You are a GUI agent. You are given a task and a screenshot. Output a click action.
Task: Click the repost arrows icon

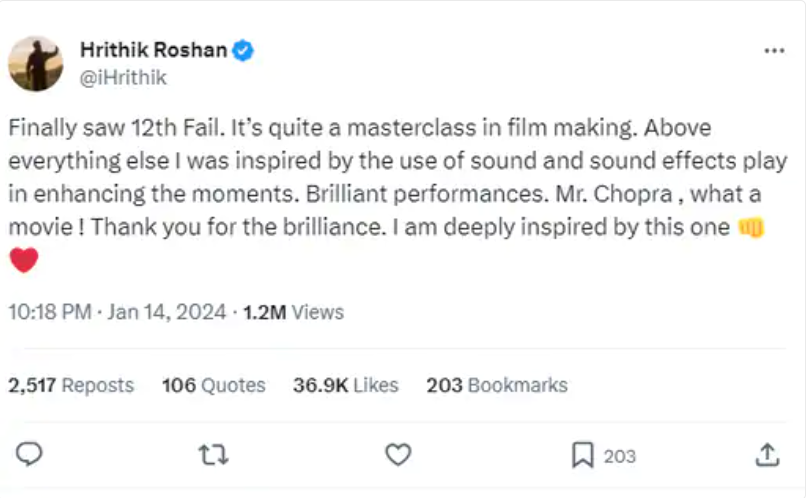[x=213, y=455]
